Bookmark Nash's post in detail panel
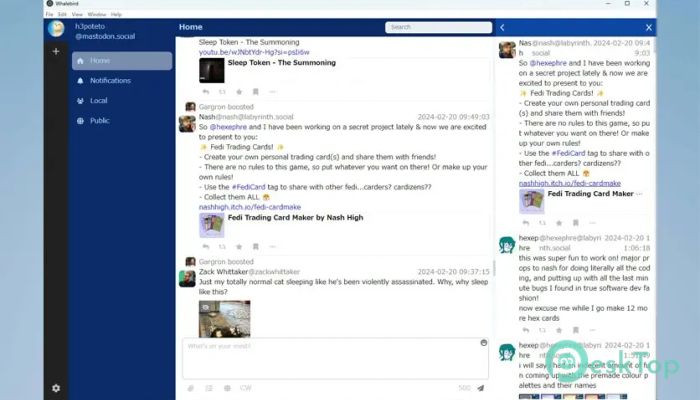The image size is (700, 400). click(575, 223)
